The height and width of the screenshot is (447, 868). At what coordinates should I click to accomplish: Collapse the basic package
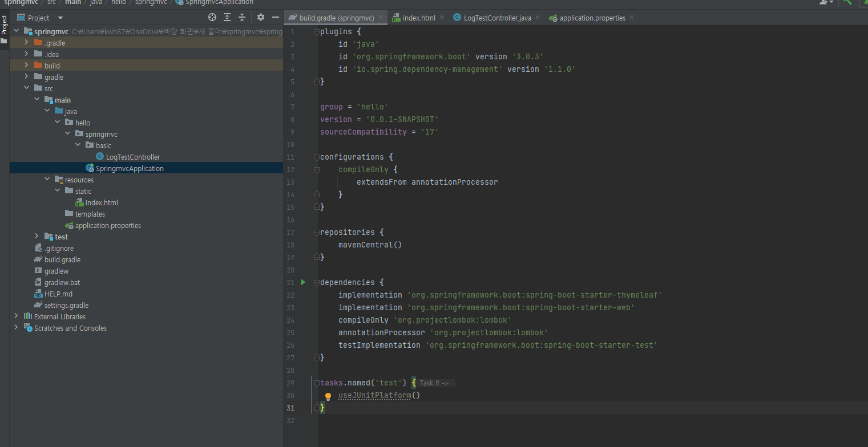click(78, 145)
